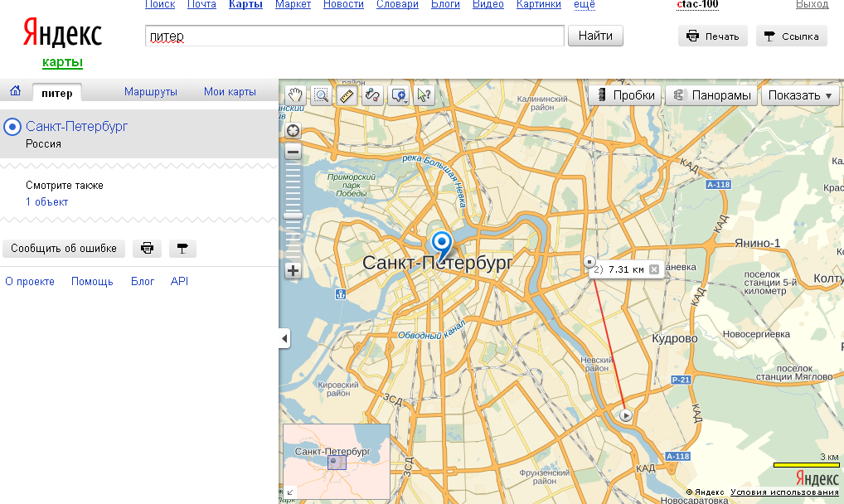Toggle the ruler distance tool
The width and height of the screenshot is (844, 504).
click(x=347, y=96)
